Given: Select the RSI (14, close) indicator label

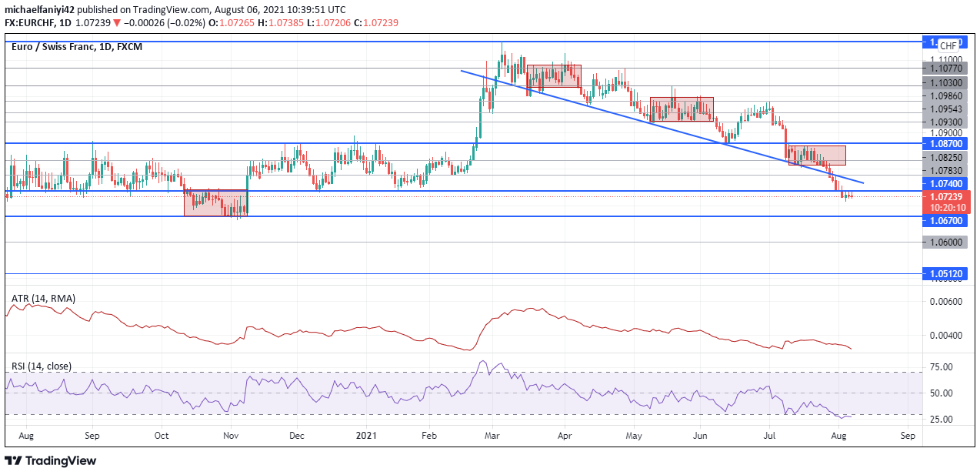Looking at the screenshot, I should (x=41, y=366).
